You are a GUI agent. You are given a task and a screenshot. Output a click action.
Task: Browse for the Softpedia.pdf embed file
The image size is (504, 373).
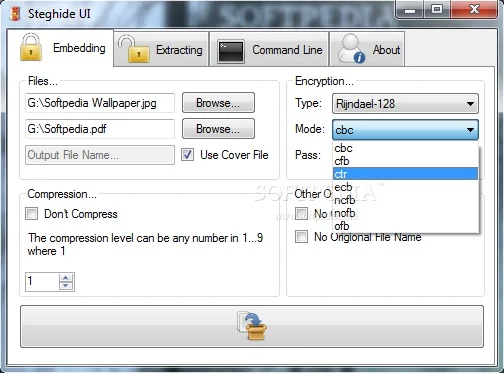pos(218,129)
